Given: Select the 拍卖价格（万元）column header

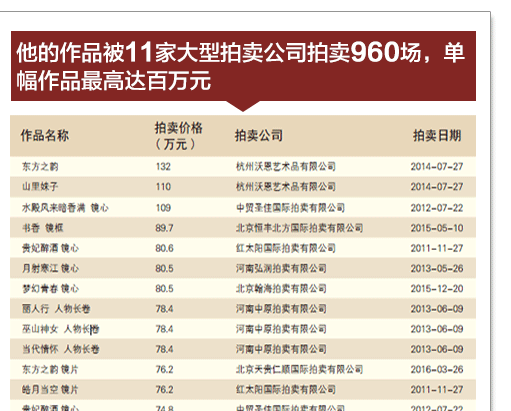Looking at the screenshot, I should pos(178,136).
